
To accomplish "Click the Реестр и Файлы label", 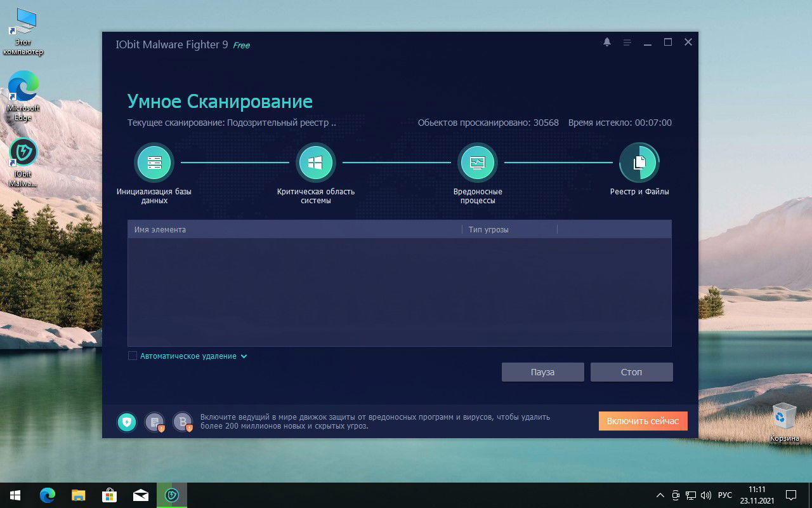I will point(639,192).
